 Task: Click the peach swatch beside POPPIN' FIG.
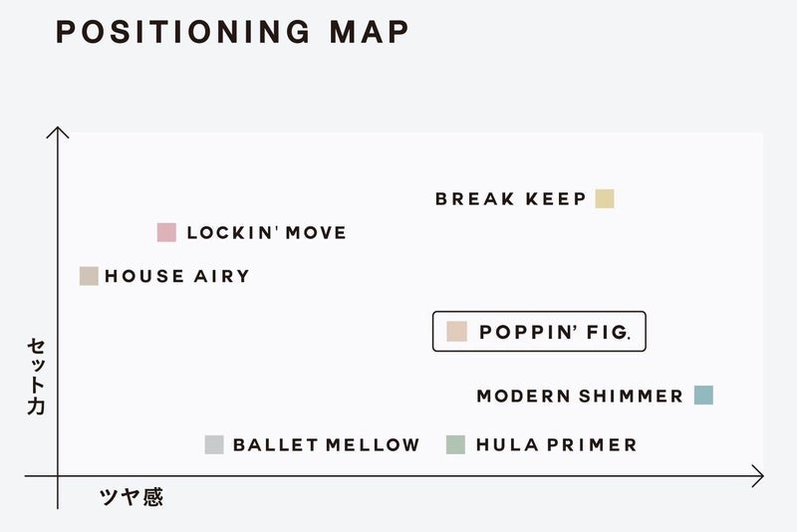pos(457,332)
